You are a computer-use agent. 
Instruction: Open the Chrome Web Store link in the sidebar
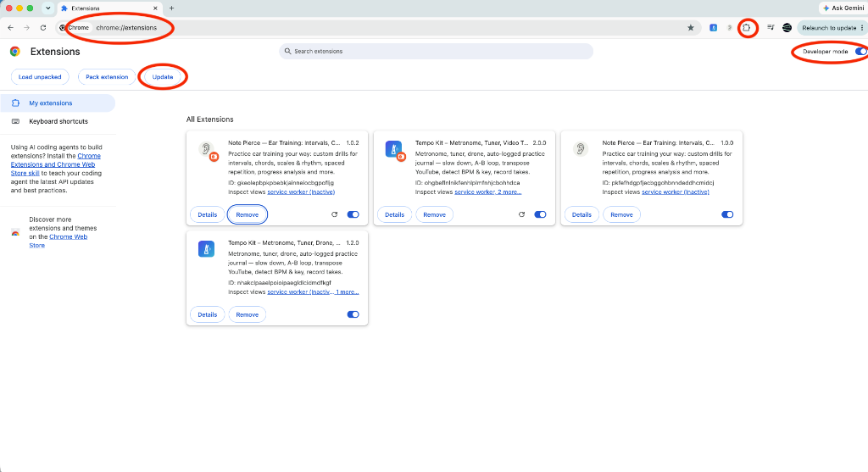pyautogui.click(x=58, y=241)
